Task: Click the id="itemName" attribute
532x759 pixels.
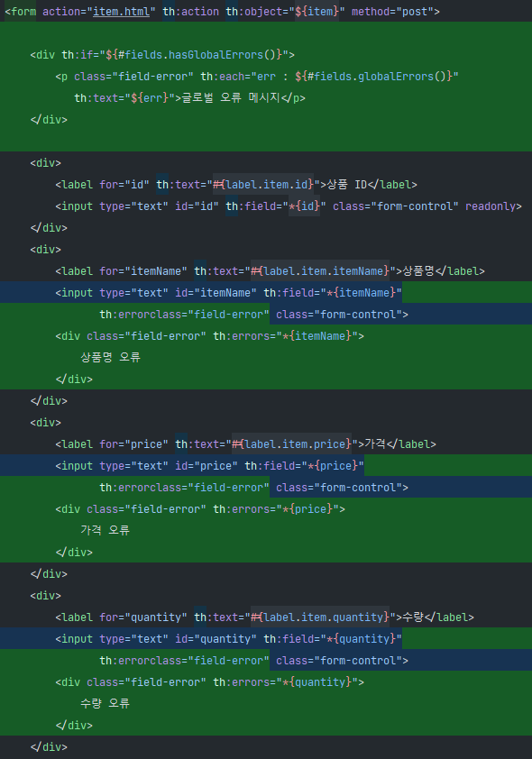Action: 216,293
